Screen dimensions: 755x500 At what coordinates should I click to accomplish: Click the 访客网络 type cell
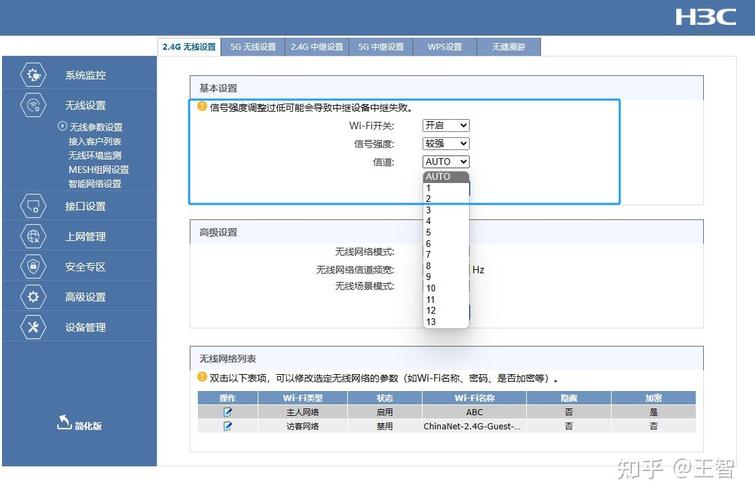click(x=302, y=426)
